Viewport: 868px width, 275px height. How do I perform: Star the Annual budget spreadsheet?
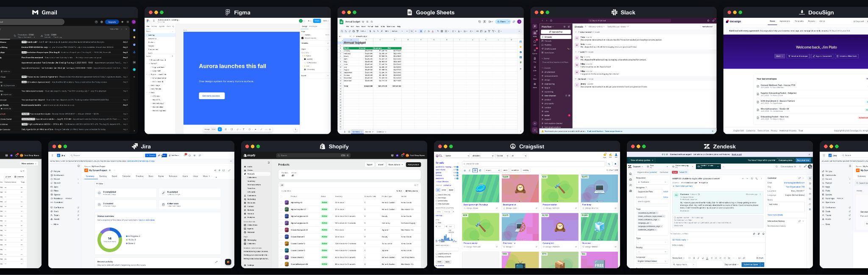(x=363, y=22)
